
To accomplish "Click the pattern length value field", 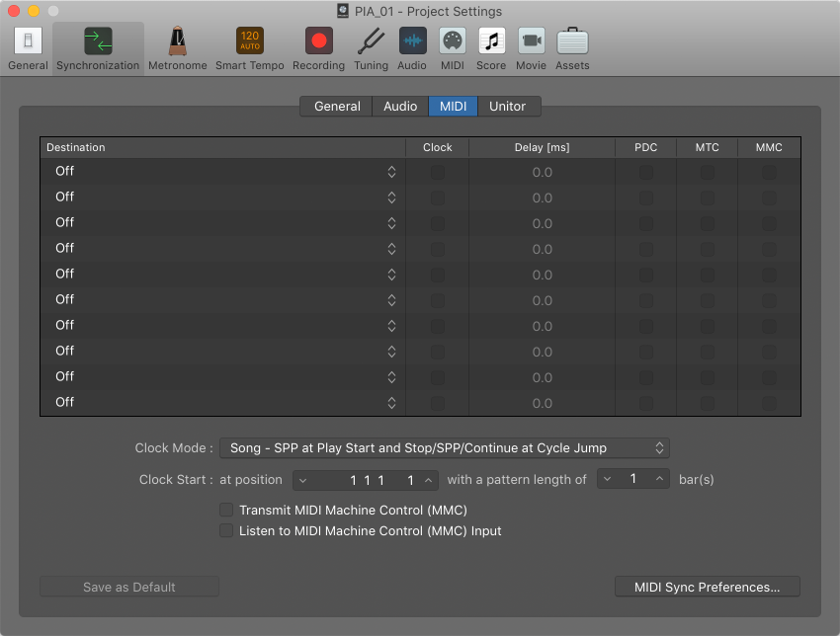I will pos(633,479).
